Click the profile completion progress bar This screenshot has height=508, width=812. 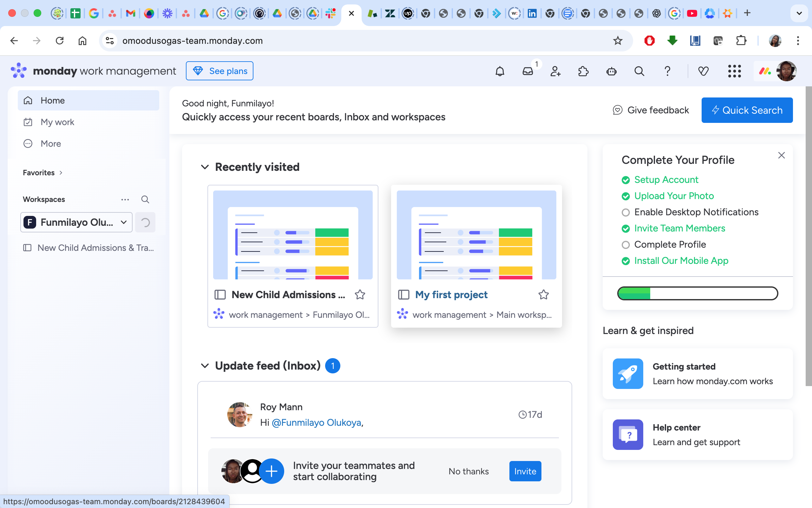697,293
